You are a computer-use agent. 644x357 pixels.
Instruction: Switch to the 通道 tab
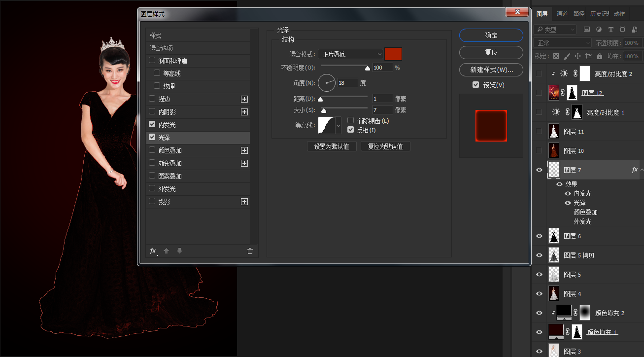[x=562, y=14]
